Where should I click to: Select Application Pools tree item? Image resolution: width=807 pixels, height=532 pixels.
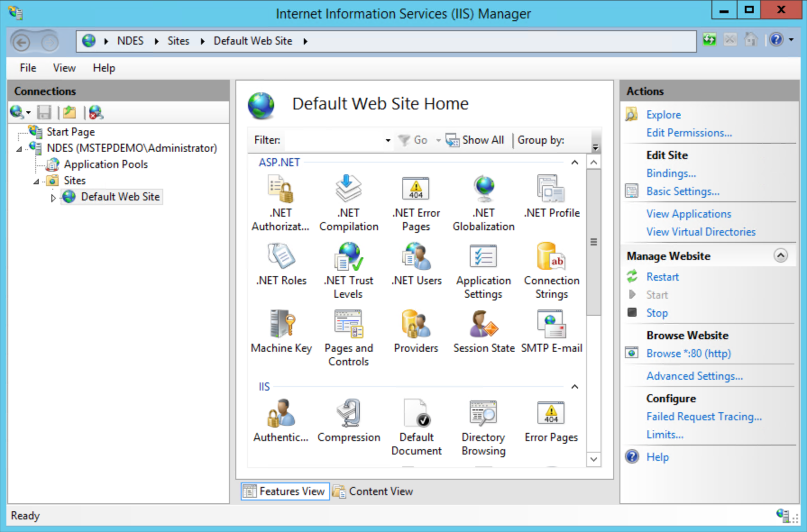coord(105,164)
